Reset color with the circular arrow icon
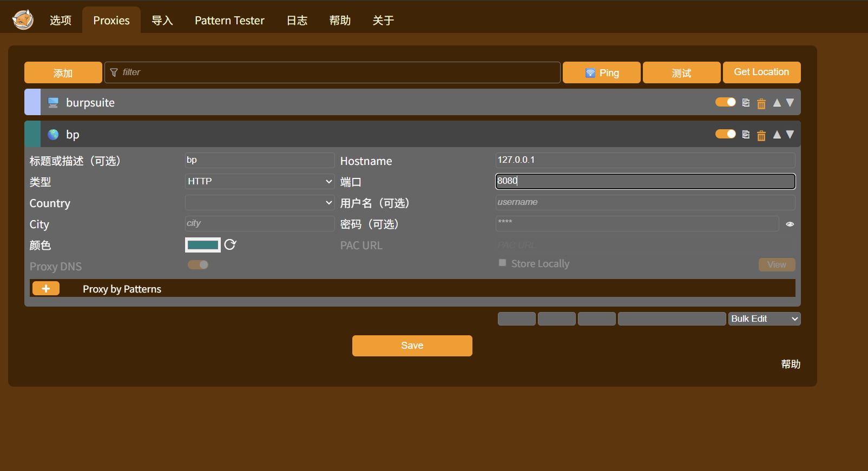 tap(230, 245)
